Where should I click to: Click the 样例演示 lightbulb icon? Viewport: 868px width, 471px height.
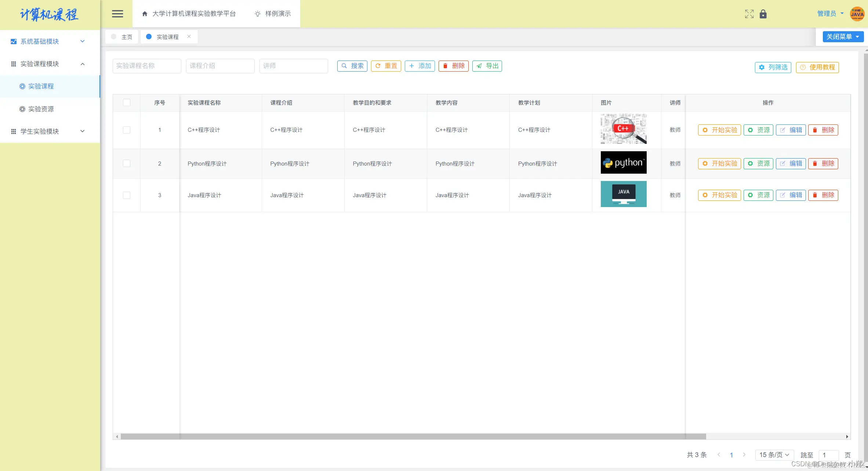coord(258,14)
